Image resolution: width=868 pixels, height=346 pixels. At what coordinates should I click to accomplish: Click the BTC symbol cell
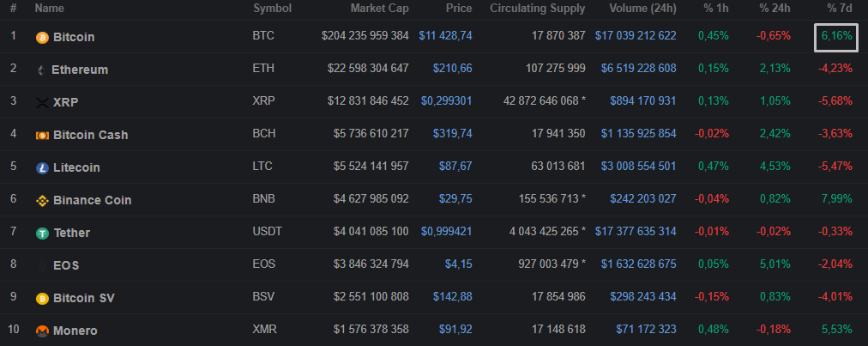click(263, 36)
